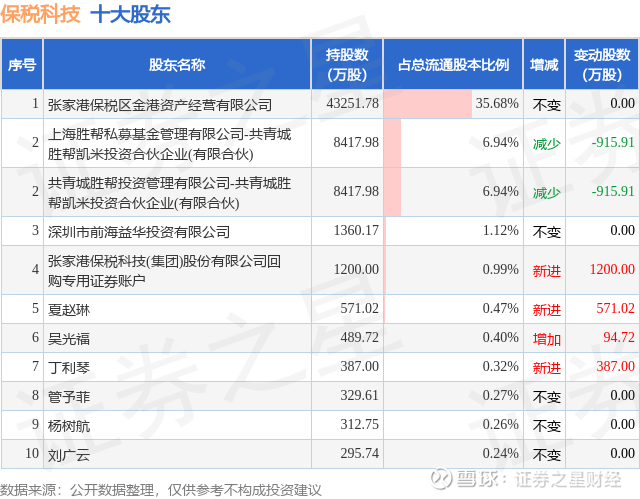Select the 占总流通股本比例 column header

(453, 64)
